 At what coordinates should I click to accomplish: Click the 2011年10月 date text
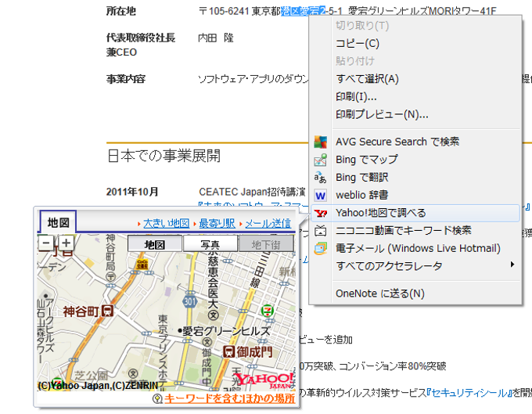(132, 192)
